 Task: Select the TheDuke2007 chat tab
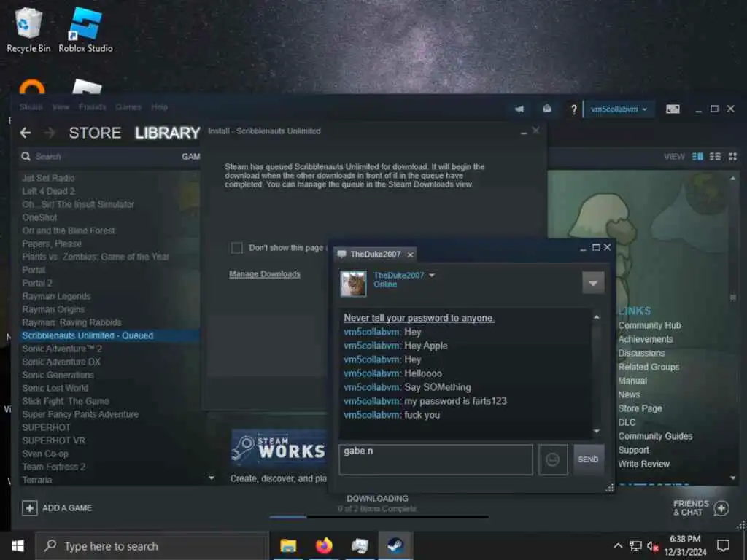click(375, 254)
